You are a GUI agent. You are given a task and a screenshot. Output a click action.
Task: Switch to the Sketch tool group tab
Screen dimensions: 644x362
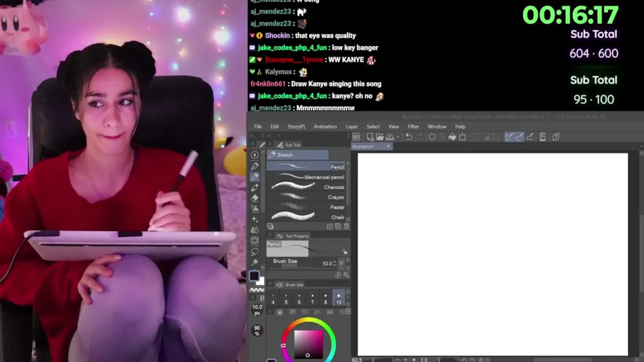point(297,155)
